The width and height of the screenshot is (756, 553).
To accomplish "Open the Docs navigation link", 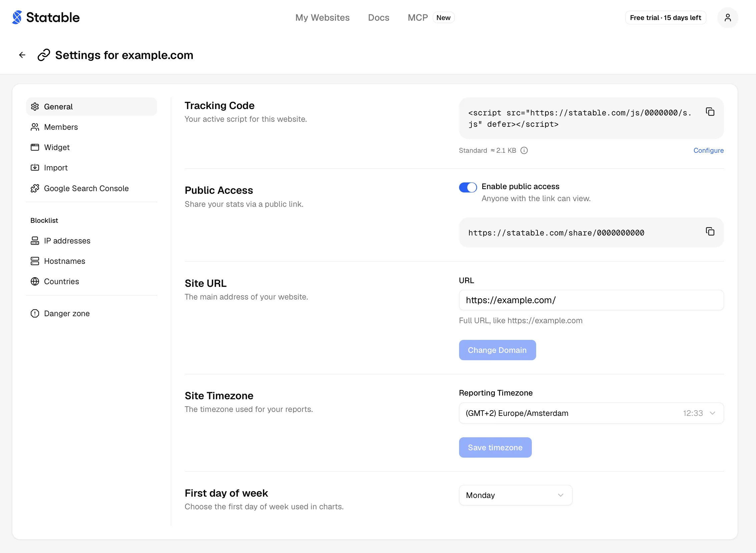I will click(378, 17).
